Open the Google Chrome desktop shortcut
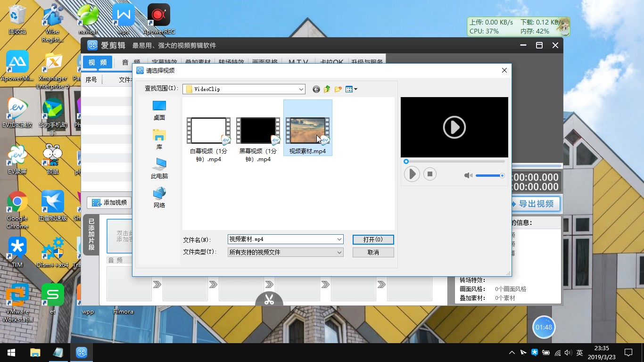644x362 pixels. (17, 210)
